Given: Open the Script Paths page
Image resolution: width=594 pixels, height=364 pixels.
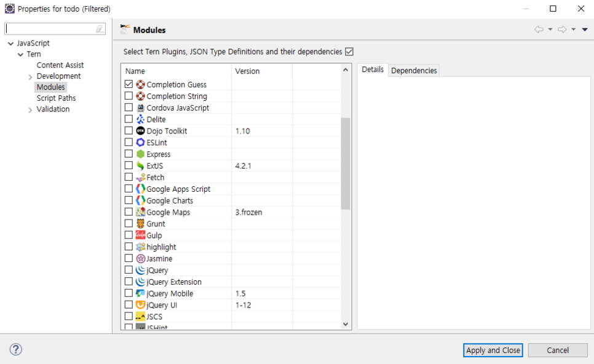Looking at the screenshot, I should [56, 98].
